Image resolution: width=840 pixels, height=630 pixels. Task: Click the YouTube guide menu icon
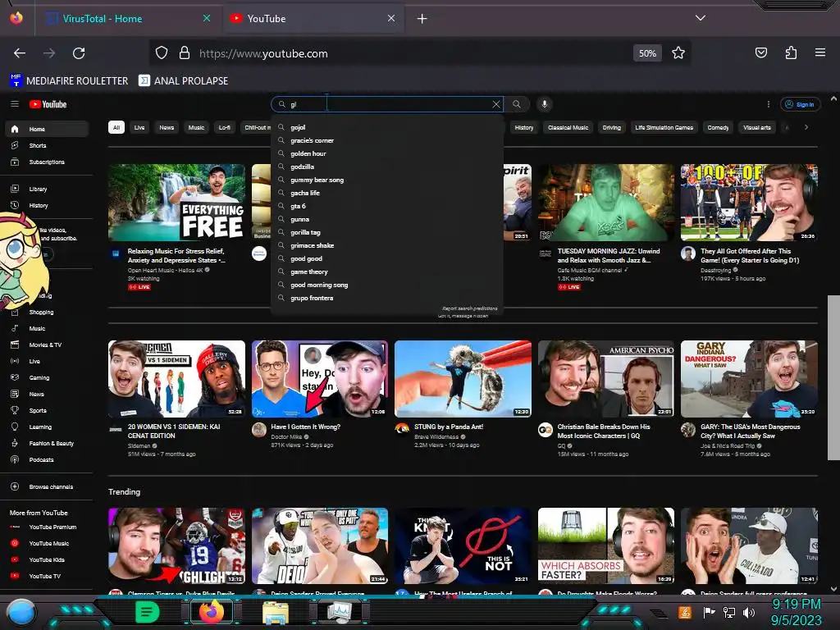tap(15, 104)
